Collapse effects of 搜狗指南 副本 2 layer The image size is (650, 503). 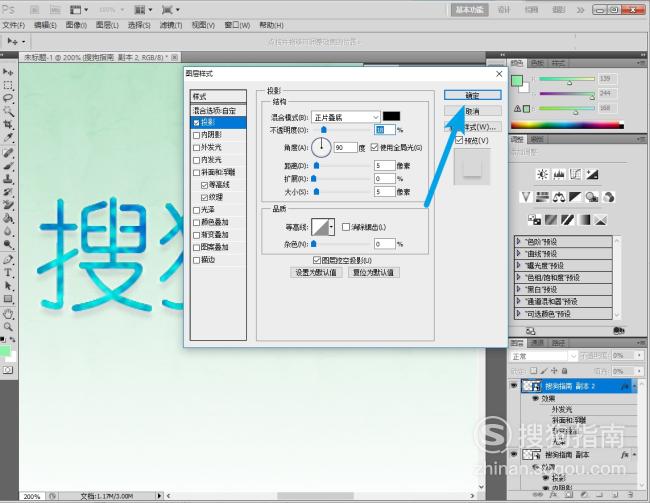(x=634, y=386)
